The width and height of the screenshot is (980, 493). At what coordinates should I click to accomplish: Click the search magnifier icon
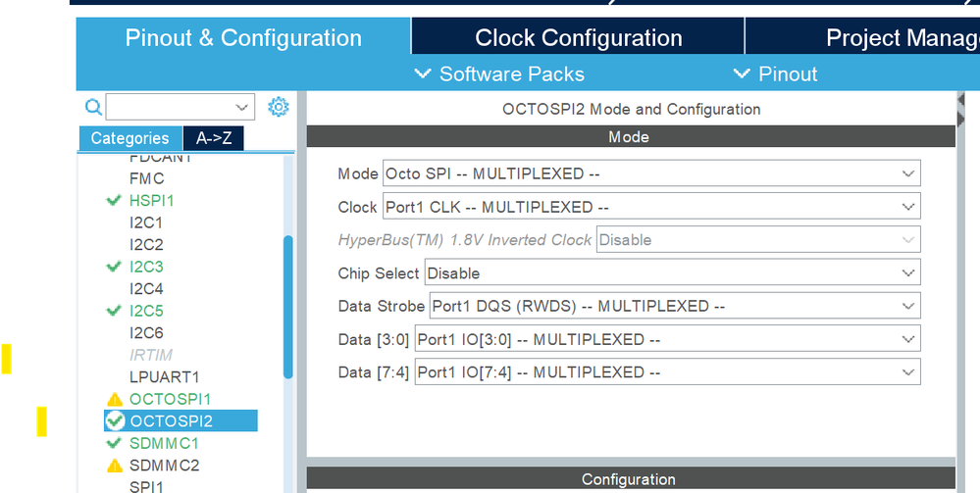click(x=94, y=107)
